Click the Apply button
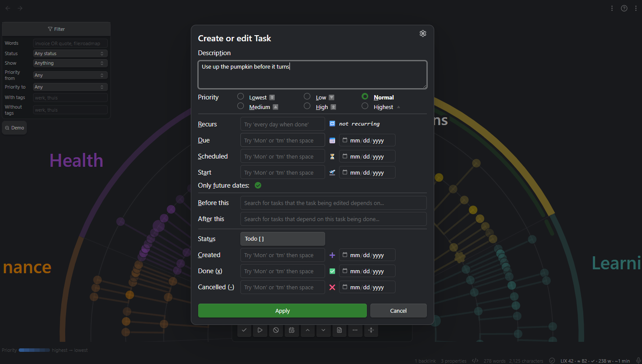Image resolution: width=642 pixels, height=364 pixels. click(283, 311)
